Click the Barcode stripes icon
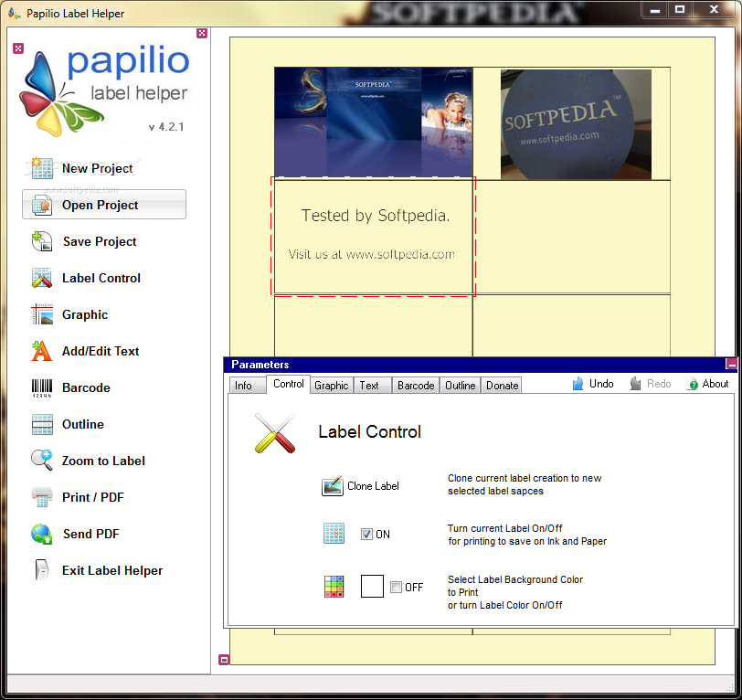Image resolution: width=742 pixels, height=700 pixels. point(42,387)
